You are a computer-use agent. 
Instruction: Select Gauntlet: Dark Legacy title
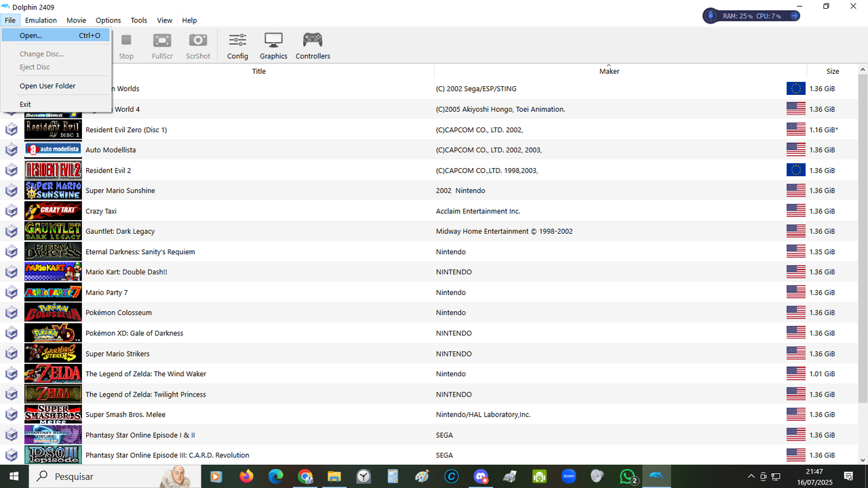tap(120, 231)
